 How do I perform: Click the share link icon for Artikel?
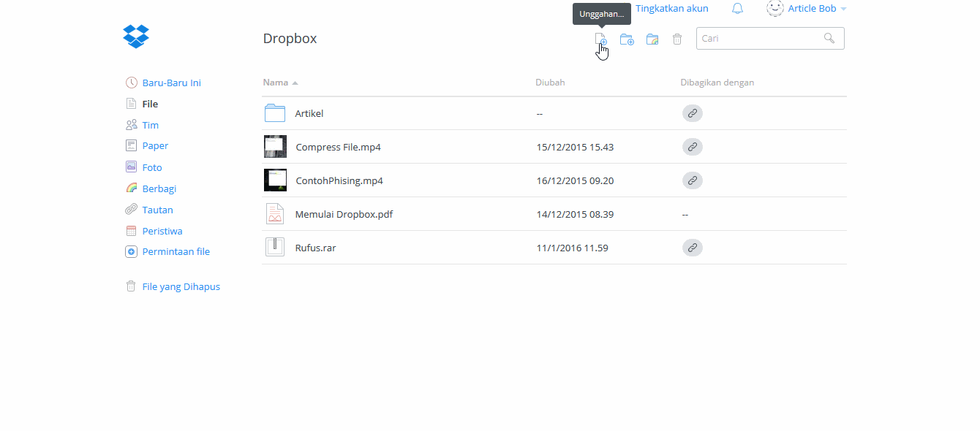(x=692, y=113)
